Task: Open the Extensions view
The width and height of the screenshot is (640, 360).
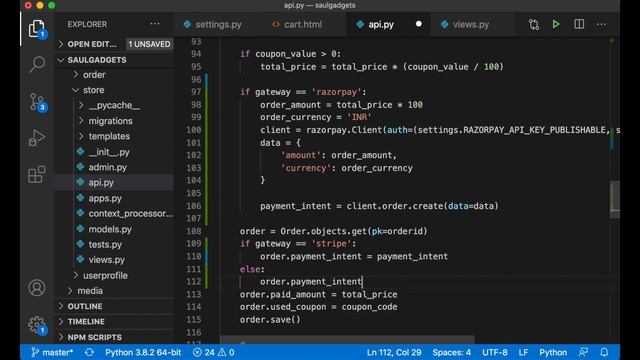Action: [x=37, y=174]
